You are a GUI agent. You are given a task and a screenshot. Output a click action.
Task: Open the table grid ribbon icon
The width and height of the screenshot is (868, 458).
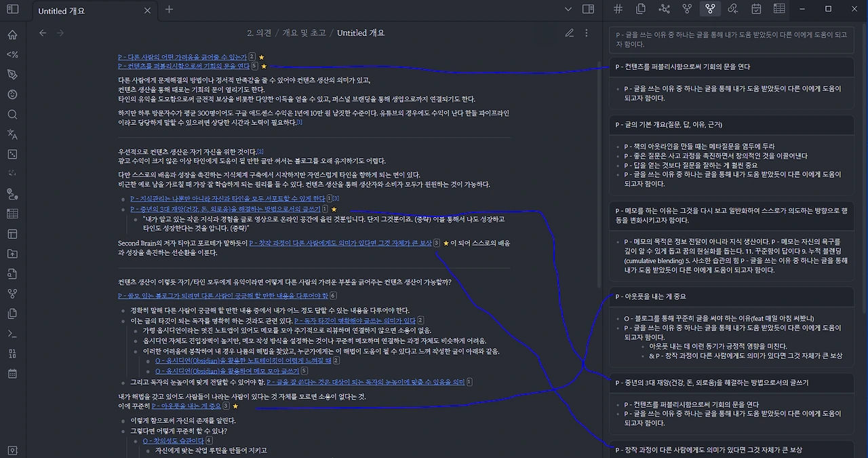coord(12,214)
